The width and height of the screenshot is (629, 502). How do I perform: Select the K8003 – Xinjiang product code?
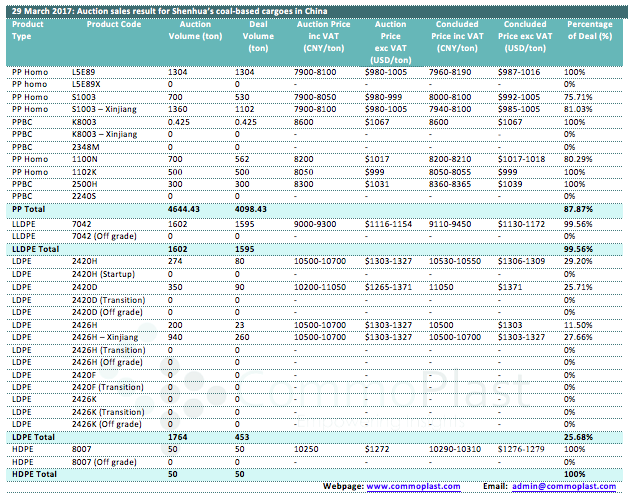coord(105,133)
